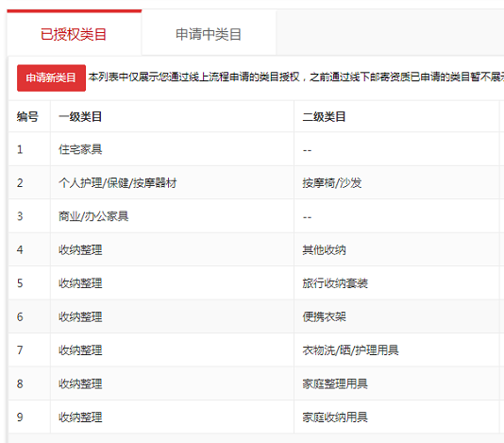Click the red 申请新类目 button
Image resolution: width=504 pixels, height=443 pixels.
[51, 77]
